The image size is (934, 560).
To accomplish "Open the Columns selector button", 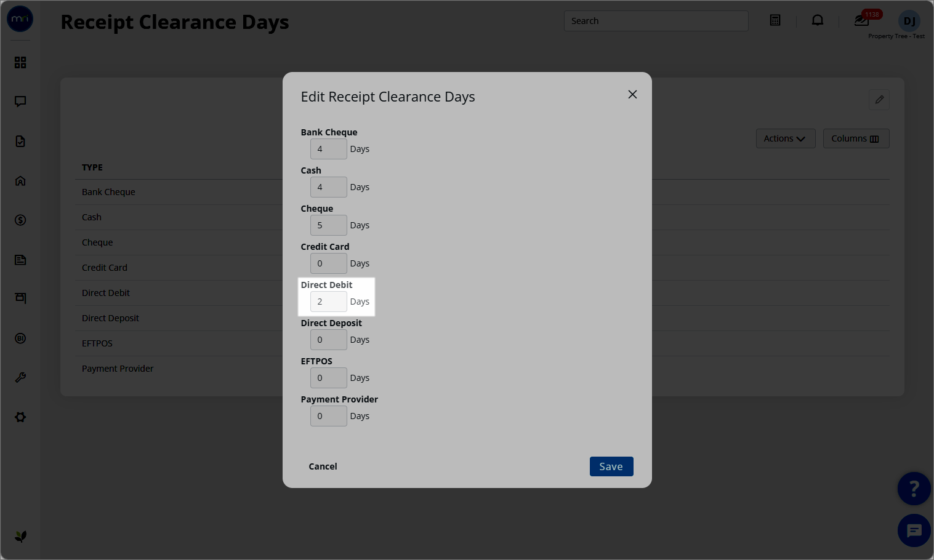I will 856,138.
